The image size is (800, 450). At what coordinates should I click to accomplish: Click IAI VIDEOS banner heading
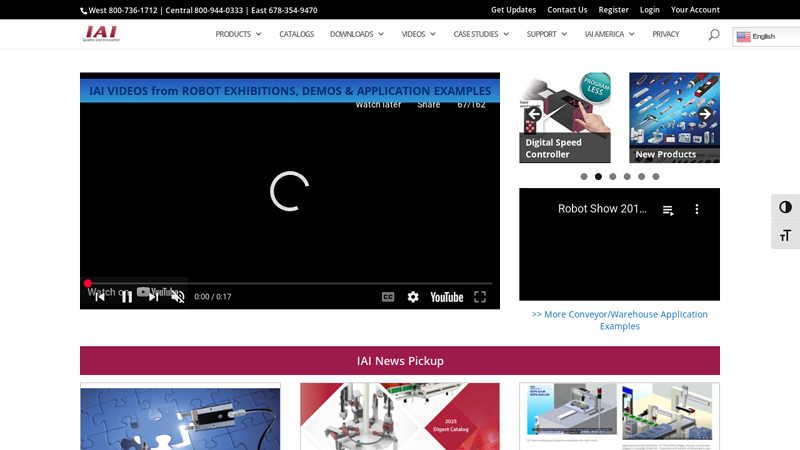[290, 91]
